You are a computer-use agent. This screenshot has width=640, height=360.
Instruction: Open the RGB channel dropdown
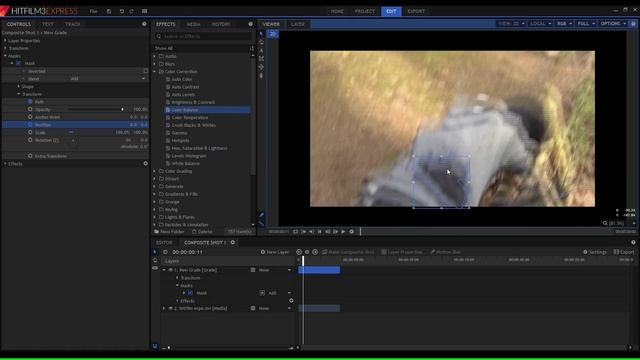coord(564,24)
